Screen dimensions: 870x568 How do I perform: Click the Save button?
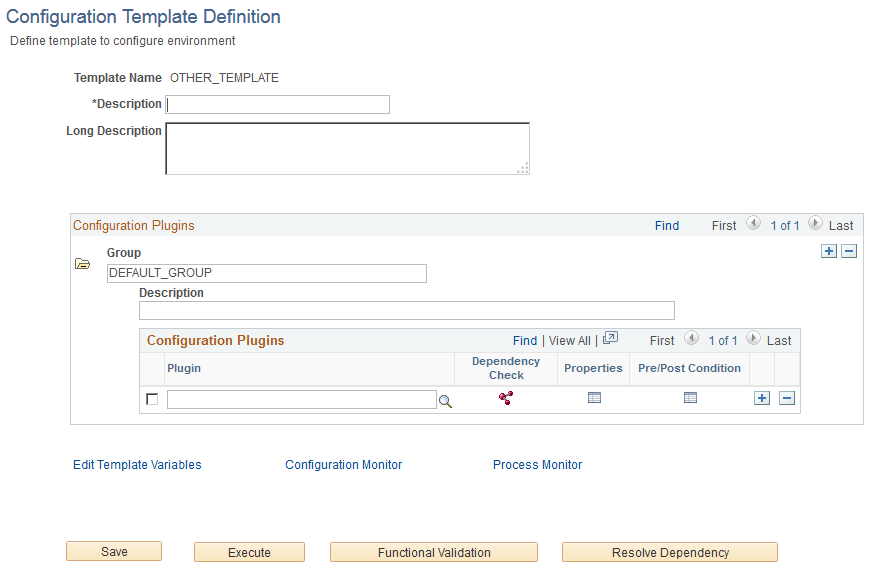(x=114, y=551)
